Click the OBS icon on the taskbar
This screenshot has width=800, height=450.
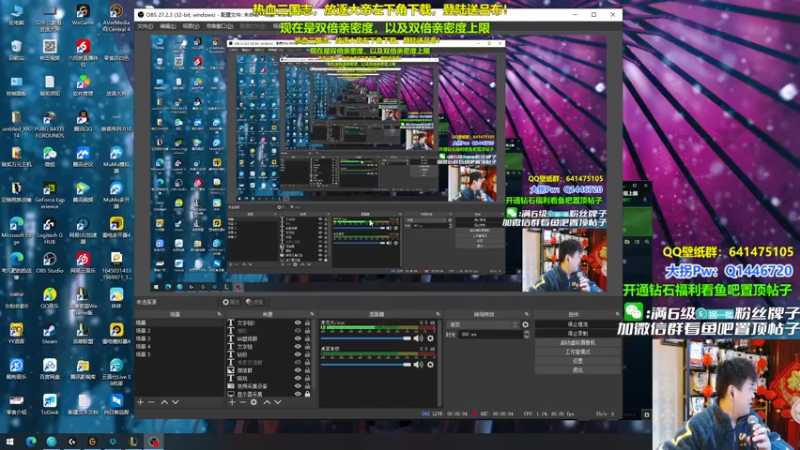[x=154, y=441]
